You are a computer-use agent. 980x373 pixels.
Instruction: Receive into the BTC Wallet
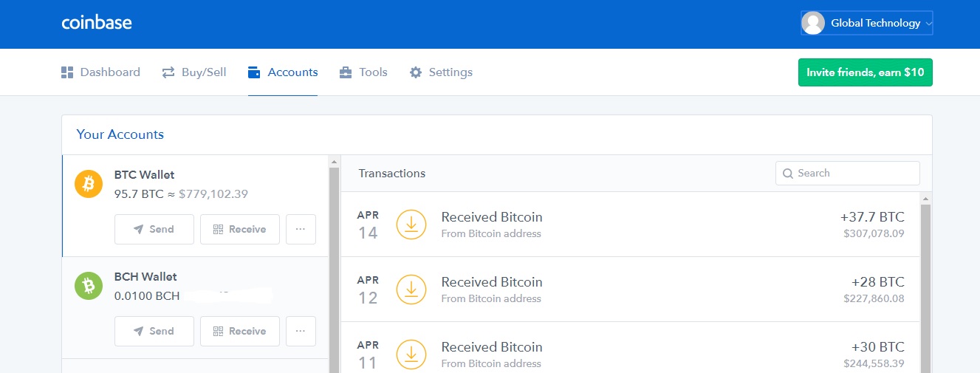240,229
